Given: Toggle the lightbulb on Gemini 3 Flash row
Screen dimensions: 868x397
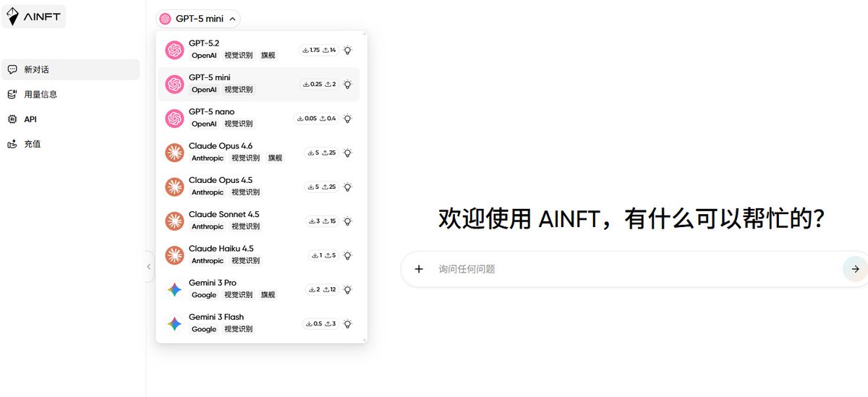Looking at the screenshot, I should [347, 323].
